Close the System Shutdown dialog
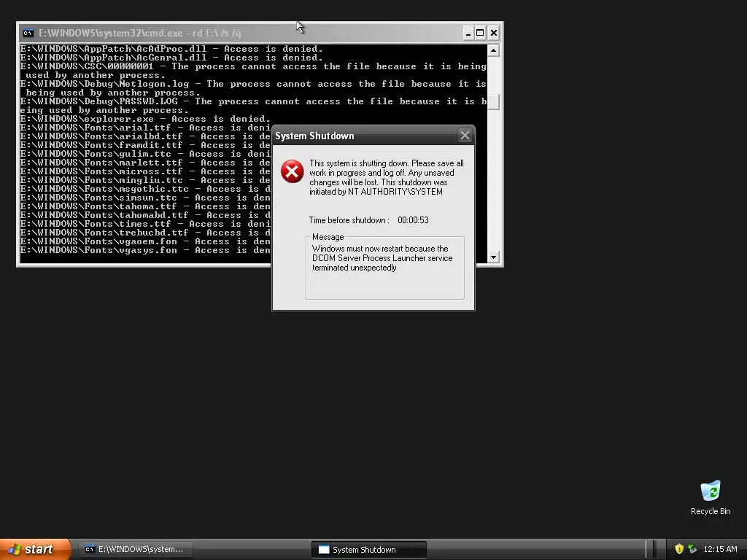 (x=465, y=136)
